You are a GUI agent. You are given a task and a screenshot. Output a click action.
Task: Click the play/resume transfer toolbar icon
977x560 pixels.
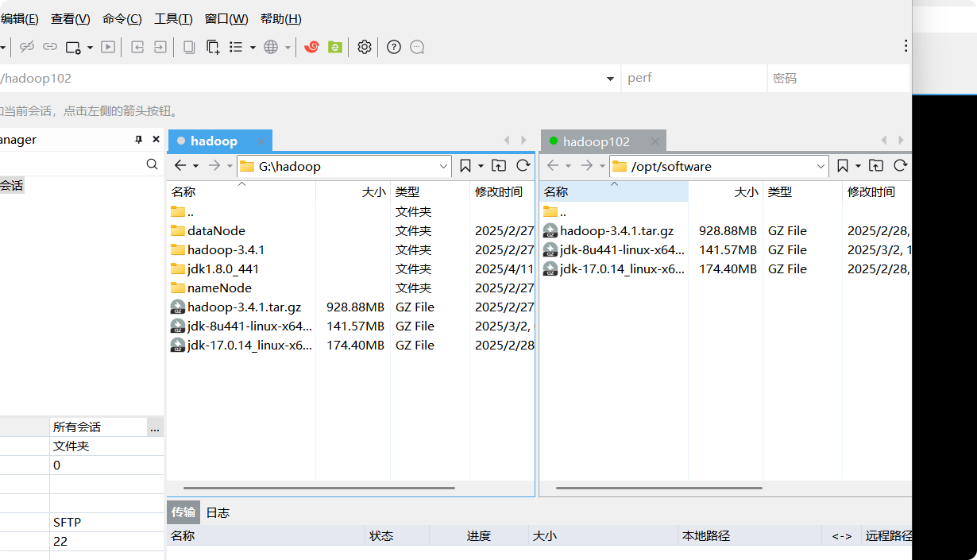tap(108, 47)
